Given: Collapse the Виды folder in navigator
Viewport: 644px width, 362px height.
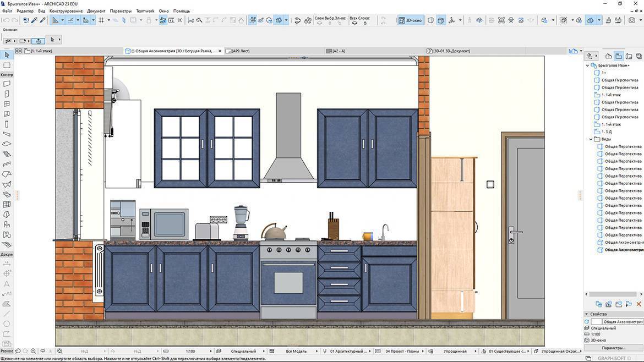Looking at the screenshot, I should click(591, 139).
